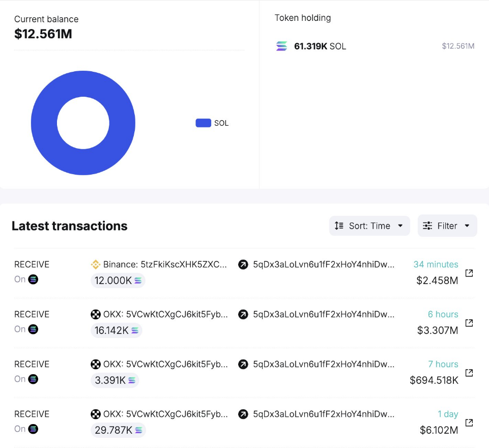The image size is (489, 448).
Task: Open external link for 7 hours transaction
Action: pyautogui.click(x=469, y=373)
